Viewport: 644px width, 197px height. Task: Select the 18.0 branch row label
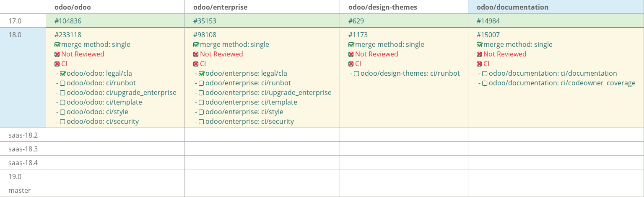pos(15,35)
